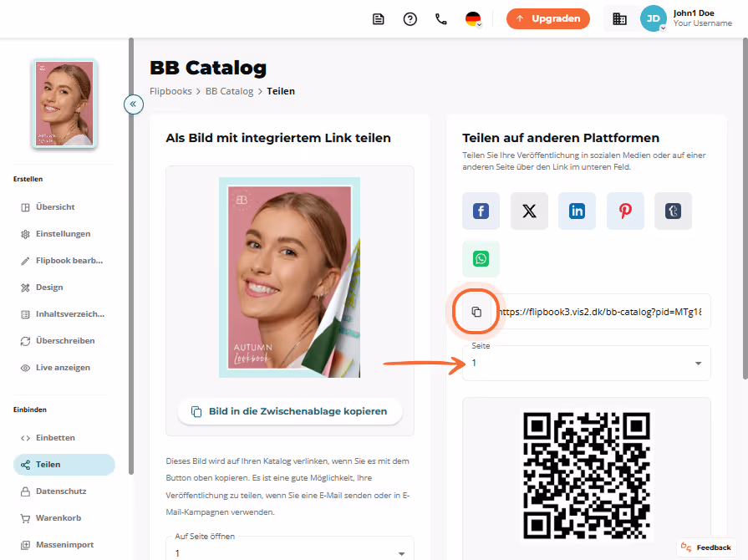Open the document notes icon in top bar
748x560 pixels.
click(379, 19)
